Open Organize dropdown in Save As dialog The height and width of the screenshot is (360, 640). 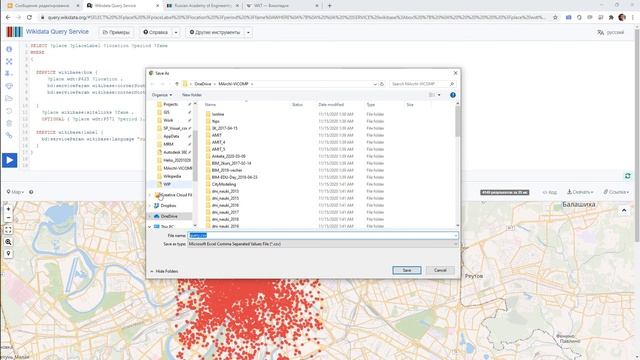(162, 95)
